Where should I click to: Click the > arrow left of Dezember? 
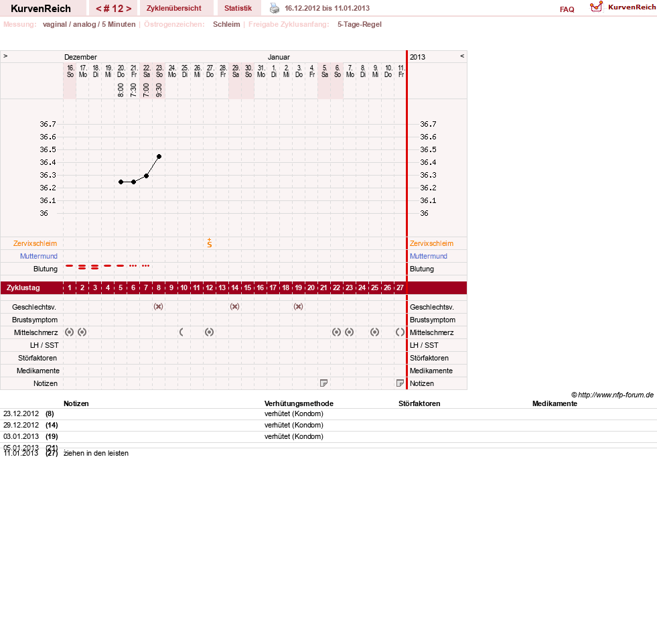5,56
